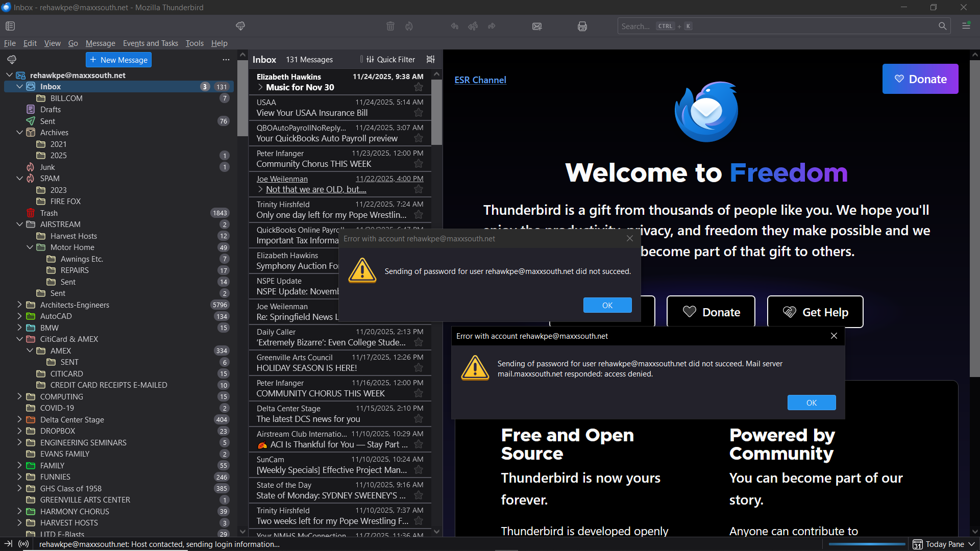Screen dimensions: 980x551
Task: Open the Events and Tasks menu
Action: pos(150,43)
